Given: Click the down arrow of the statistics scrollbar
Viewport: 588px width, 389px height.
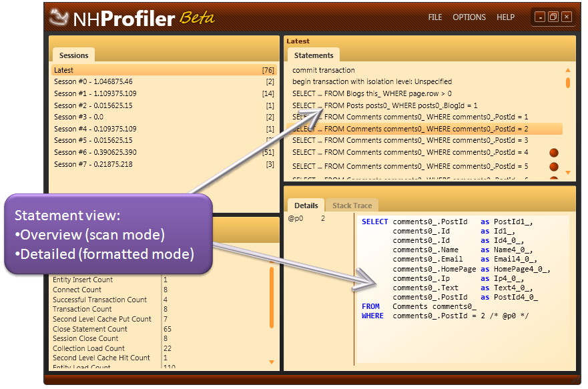Looking at the screenshot, I should point(272,362).
